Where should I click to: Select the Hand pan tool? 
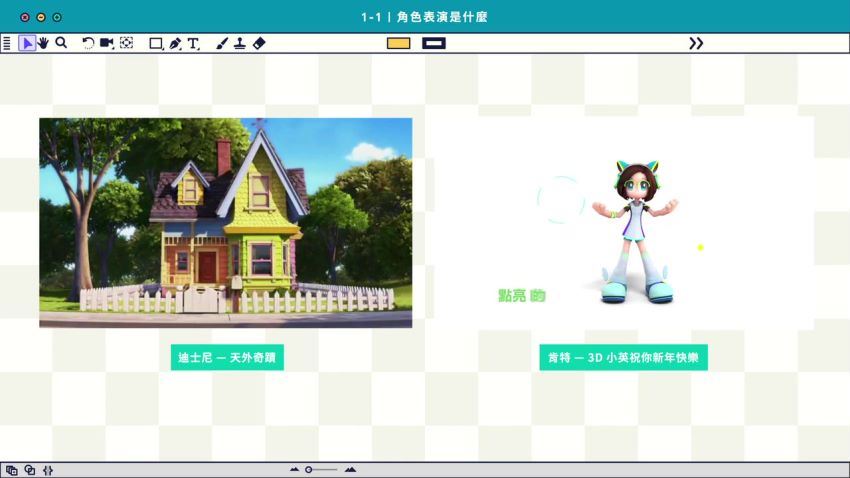click(x=43, y=43)
